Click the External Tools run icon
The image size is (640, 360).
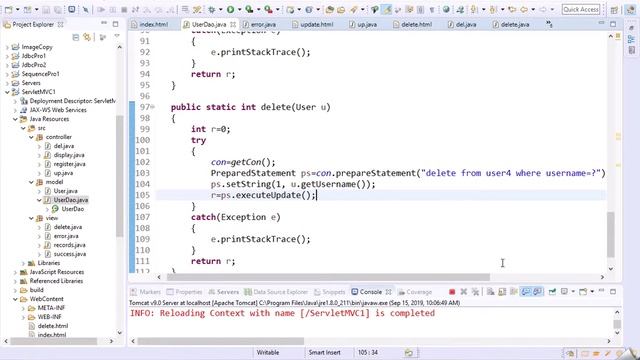pyautogui.click(x=268, y=9)
